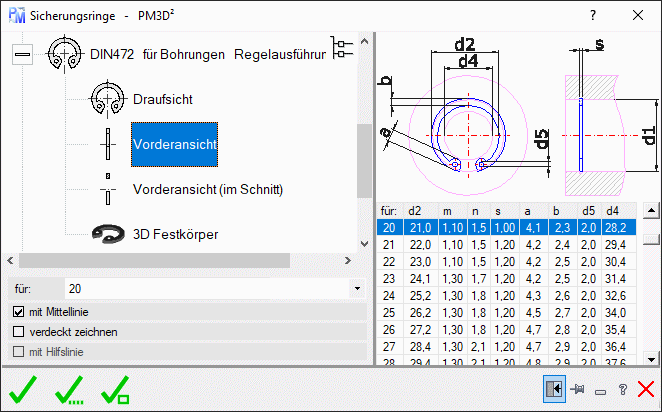Choose 'Vorderansicht (im Schnitt)' view
662x412 pixels.
click(x=208, y=189)
